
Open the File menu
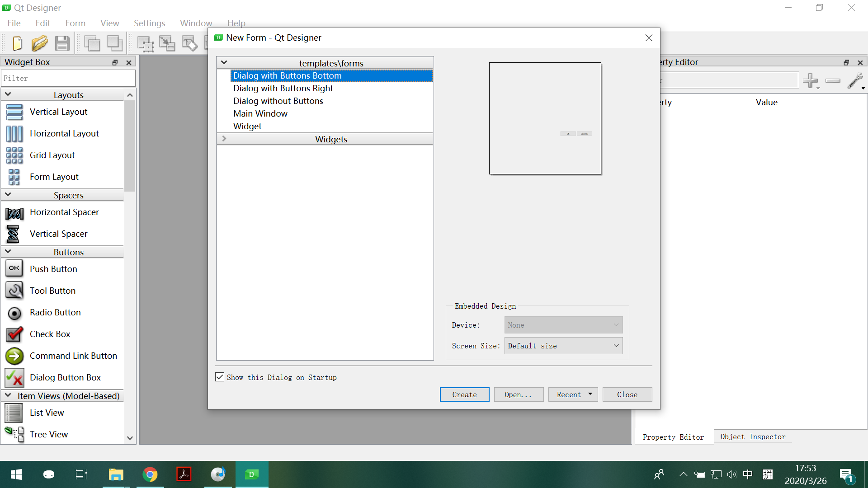pyautogui.click(x=14, y=23)
